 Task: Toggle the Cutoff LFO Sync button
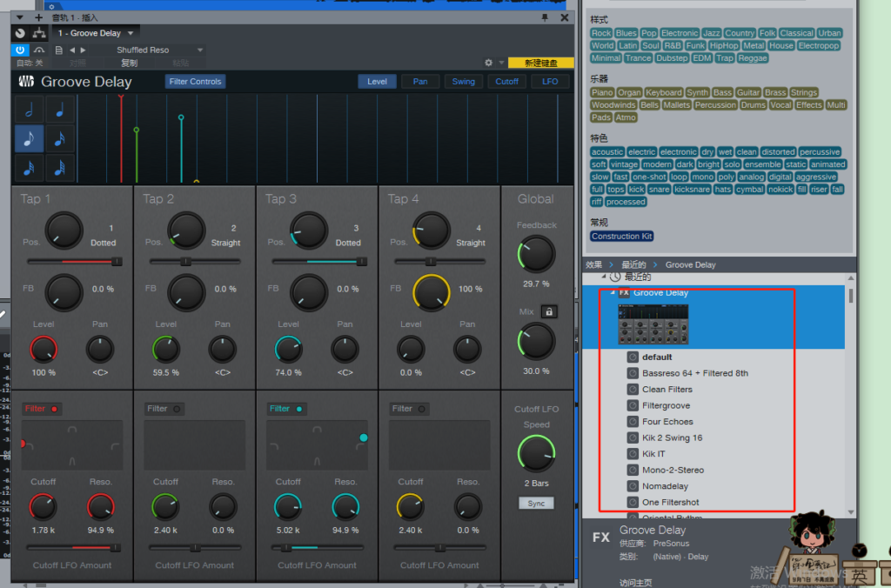[x=536, y=504]
